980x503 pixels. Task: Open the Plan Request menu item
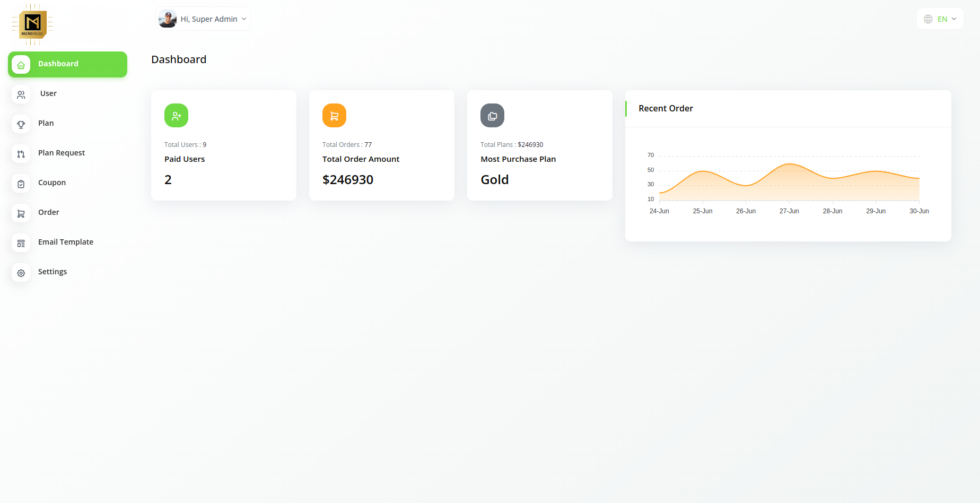(x=62, y=153)
